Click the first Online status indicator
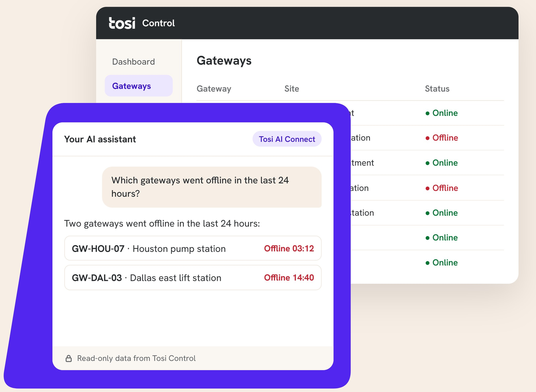The width and height of the screenshot is (536, 392). click(441, 113)
